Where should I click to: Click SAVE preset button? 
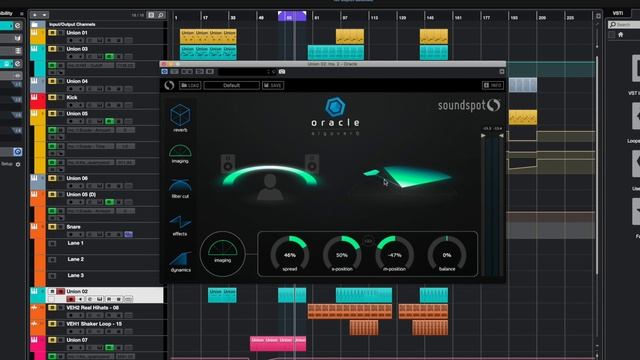click(x=273, y=85)
